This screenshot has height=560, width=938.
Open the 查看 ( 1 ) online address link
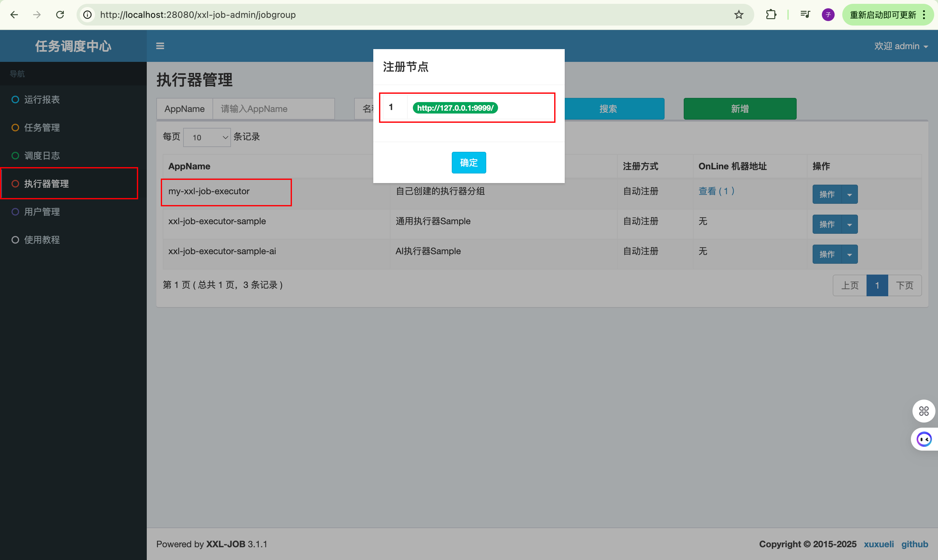click(x=716, y=191)
